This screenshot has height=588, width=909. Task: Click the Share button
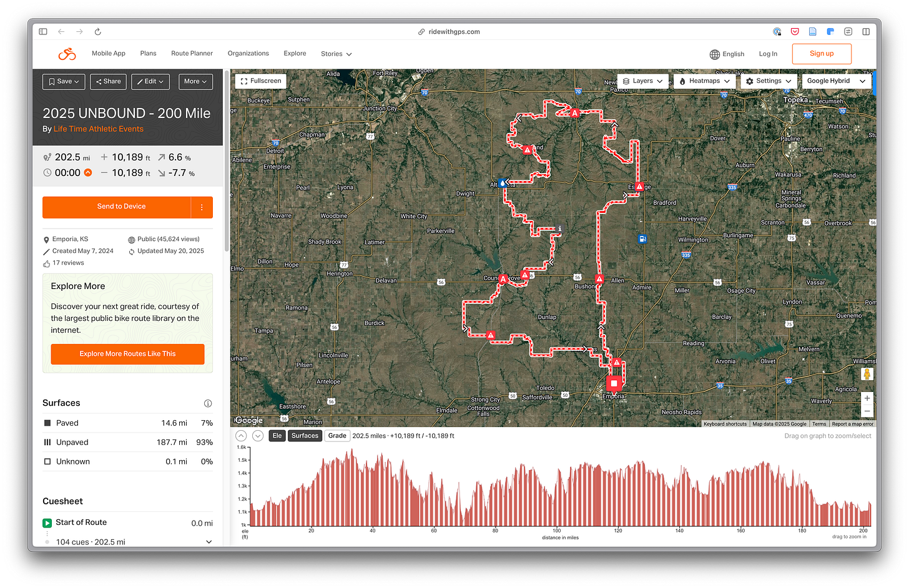coord(109,82)
